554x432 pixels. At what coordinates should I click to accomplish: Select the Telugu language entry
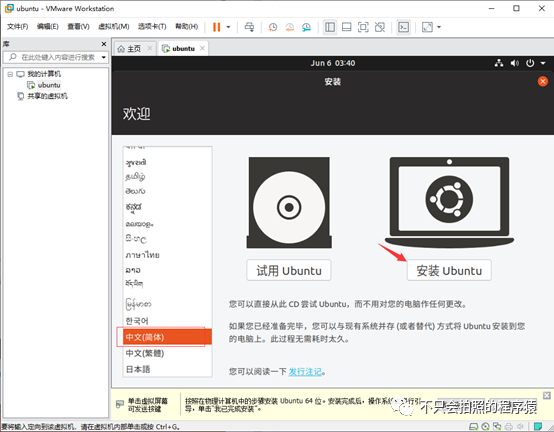point(167,191)
